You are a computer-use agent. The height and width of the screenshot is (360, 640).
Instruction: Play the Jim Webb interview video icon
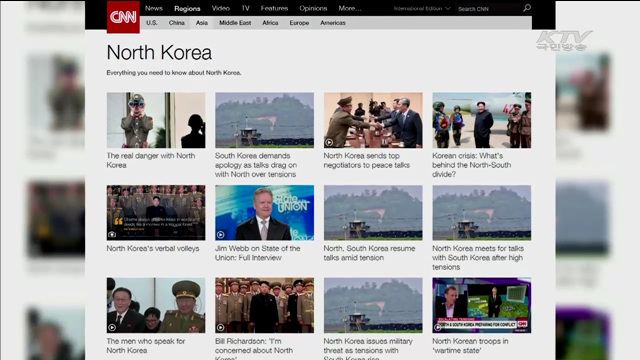click(x=220, y=235)
